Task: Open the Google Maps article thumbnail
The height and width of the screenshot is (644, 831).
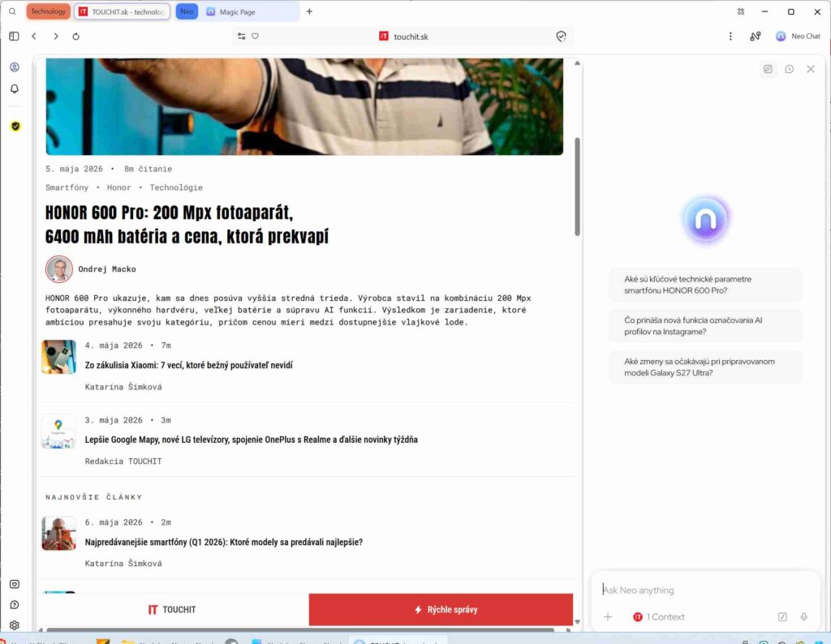Action: pos(58,431)
